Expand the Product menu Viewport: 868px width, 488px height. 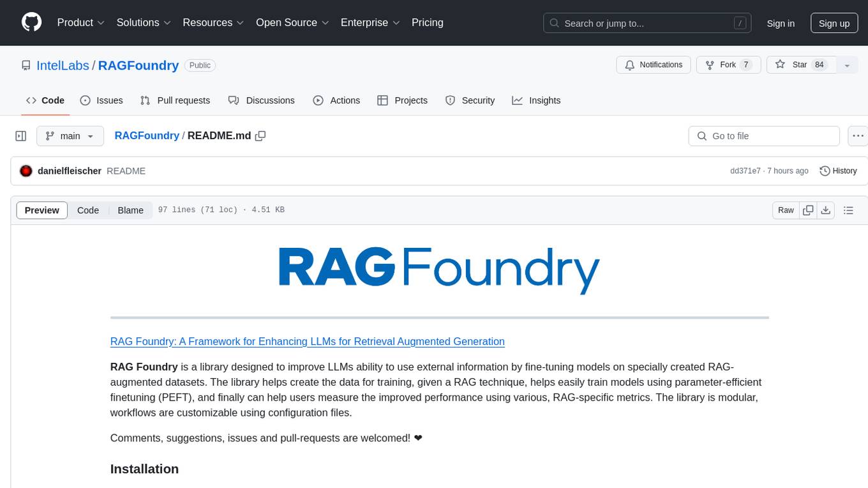(x=81, y=22)
